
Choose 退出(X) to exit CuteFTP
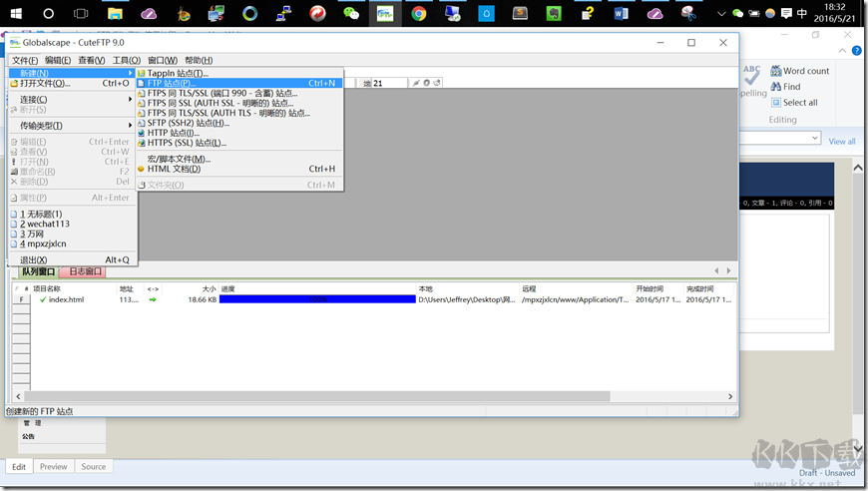[x=72, y=259]
